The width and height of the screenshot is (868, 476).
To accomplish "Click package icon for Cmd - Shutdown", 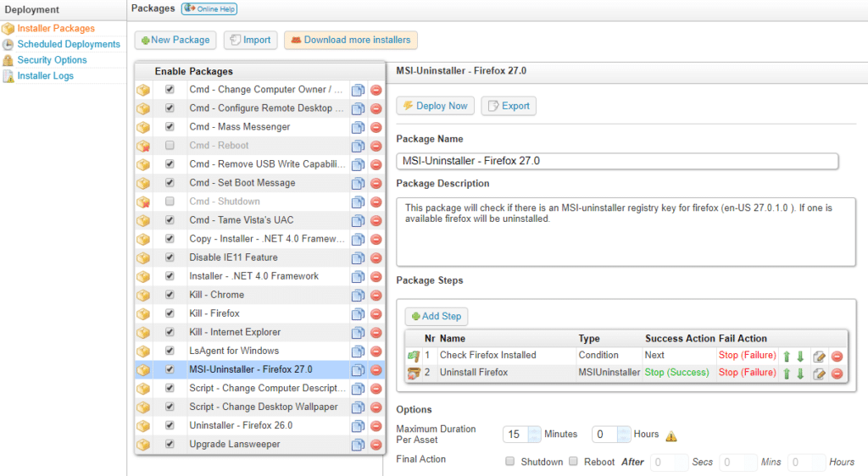I will [143, 202].
